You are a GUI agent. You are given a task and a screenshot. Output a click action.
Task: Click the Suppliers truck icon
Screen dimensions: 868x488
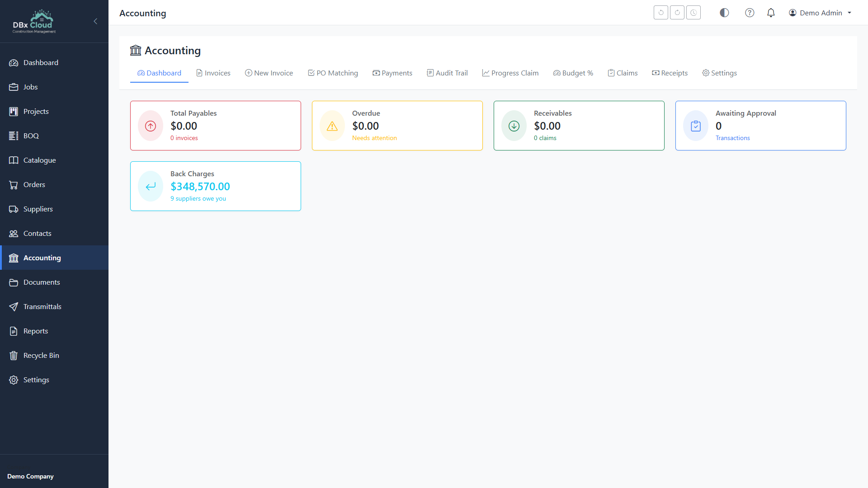pos(14,209)
